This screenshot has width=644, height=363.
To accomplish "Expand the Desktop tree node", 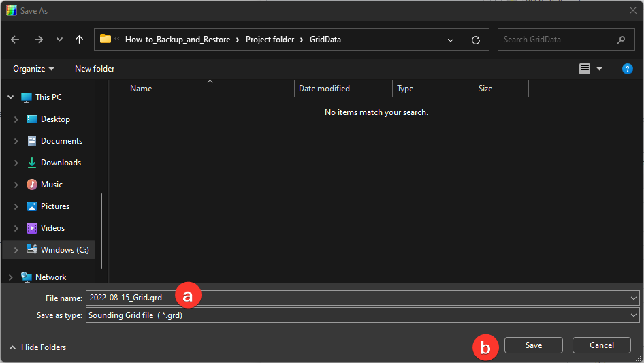I will 16,119.
